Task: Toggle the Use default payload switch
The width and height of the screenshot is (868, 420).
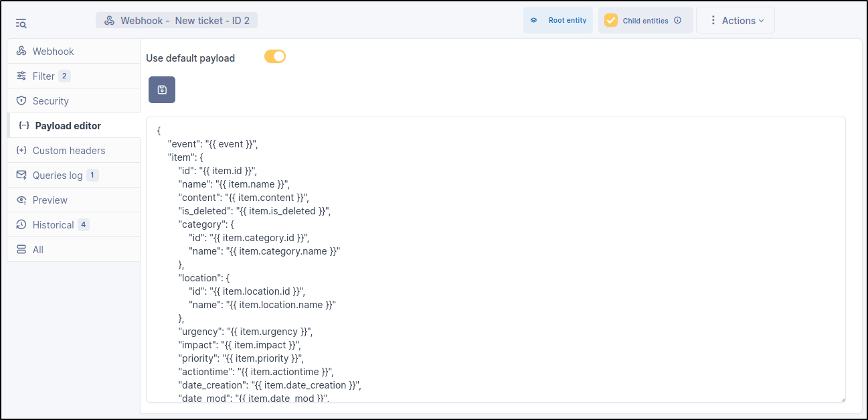Action: pos(275,57)
